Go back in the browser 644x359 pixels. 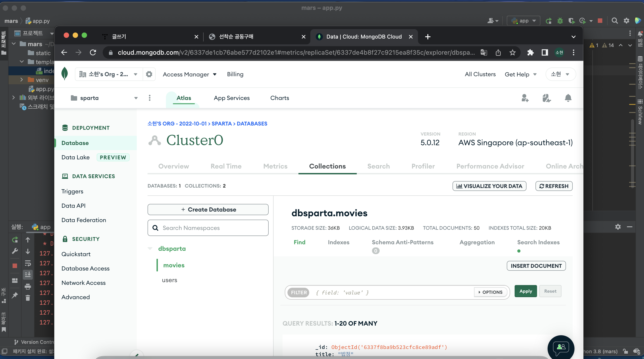pyautogui.click(x=64, y=52)
